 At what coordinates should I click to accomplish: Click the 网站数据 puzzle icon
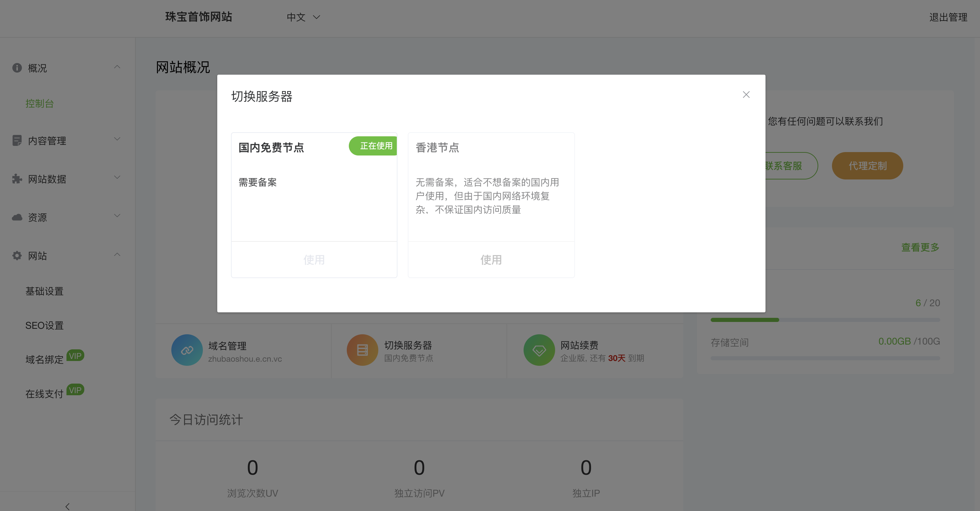coord(17,179)
